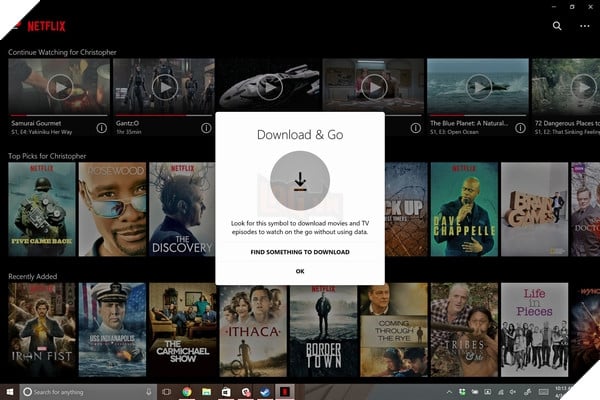Click the volume icon in system tray
Image resolution: width=600 pixels, height=400 pixels.
click(x=512, y=392)
